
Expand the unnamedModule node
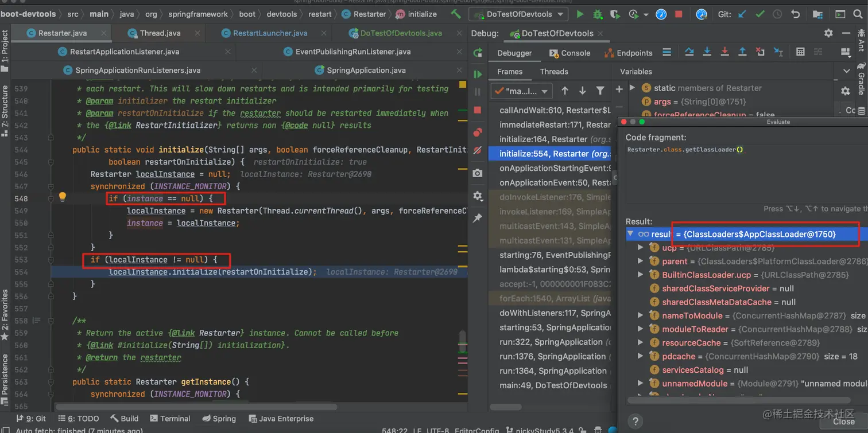[x=641, y=383]
